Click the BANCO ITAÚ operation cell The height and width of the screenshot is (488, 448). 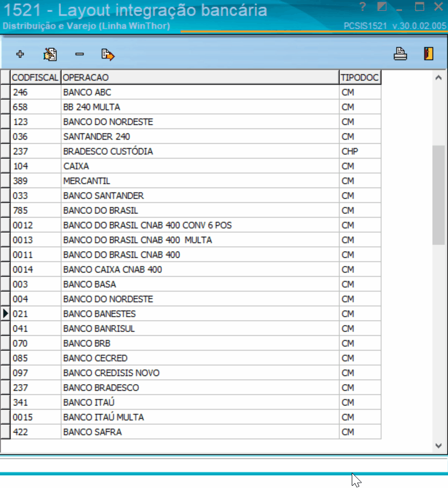click(x=200, y=403)
